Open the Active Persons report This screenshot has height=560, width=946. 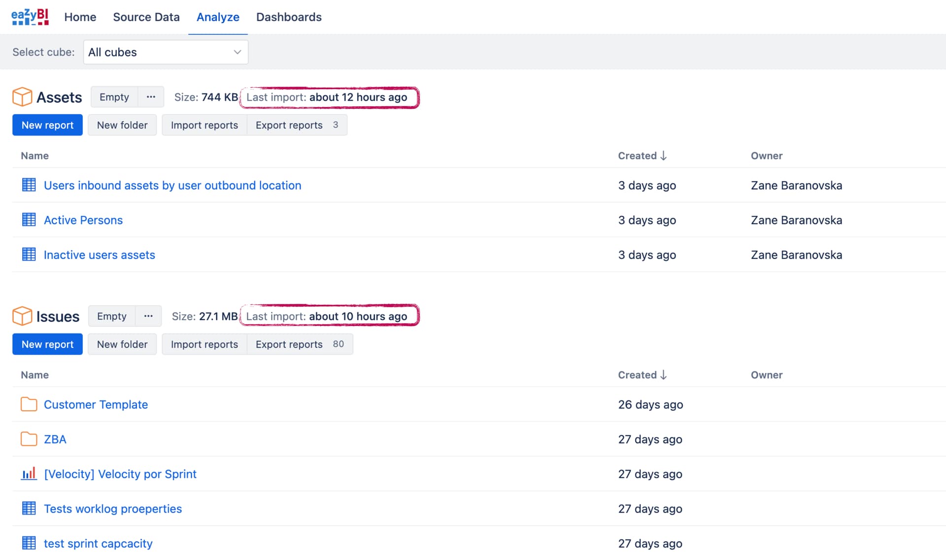tap(83, 220)
